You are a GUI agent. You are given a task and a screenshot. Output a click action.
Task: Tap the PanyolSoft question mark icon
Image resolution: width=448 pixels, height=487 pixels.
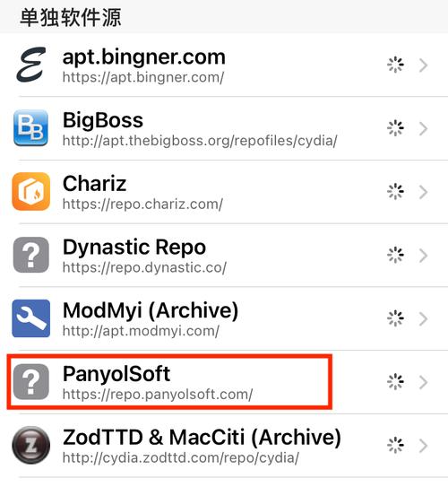click(x=31, y=382)
